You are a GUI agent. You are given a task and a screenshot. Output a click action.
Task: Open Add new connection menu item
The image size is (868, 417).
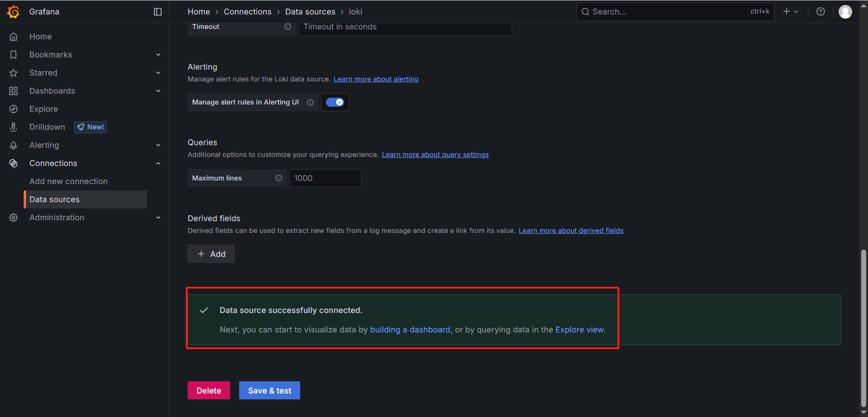[68, 181]
